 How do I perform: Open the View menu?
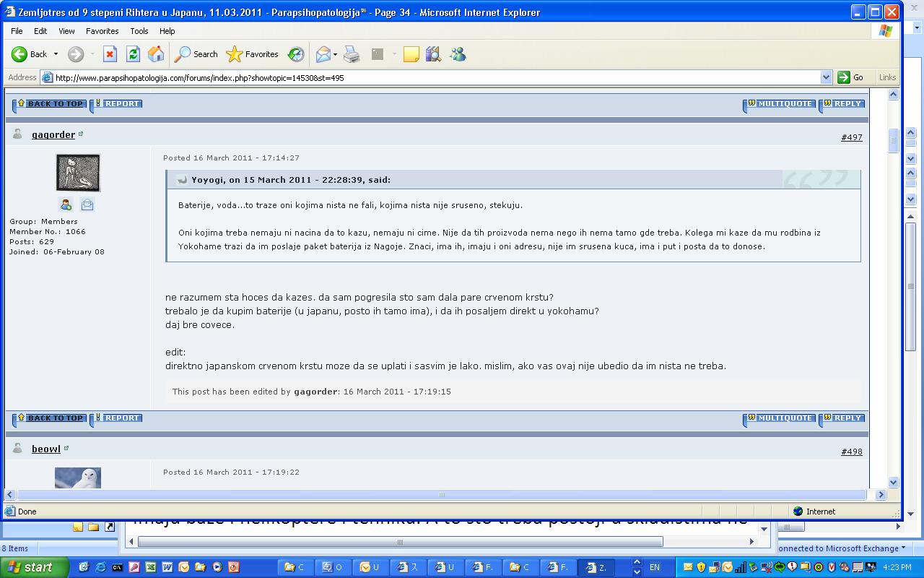point(66,31)
